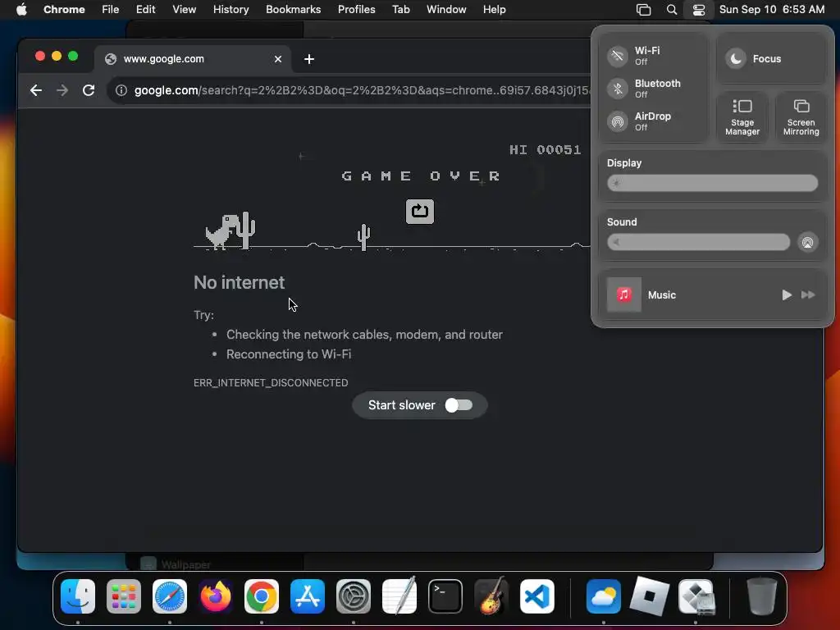View site information icon in address bar

[121, 90]
